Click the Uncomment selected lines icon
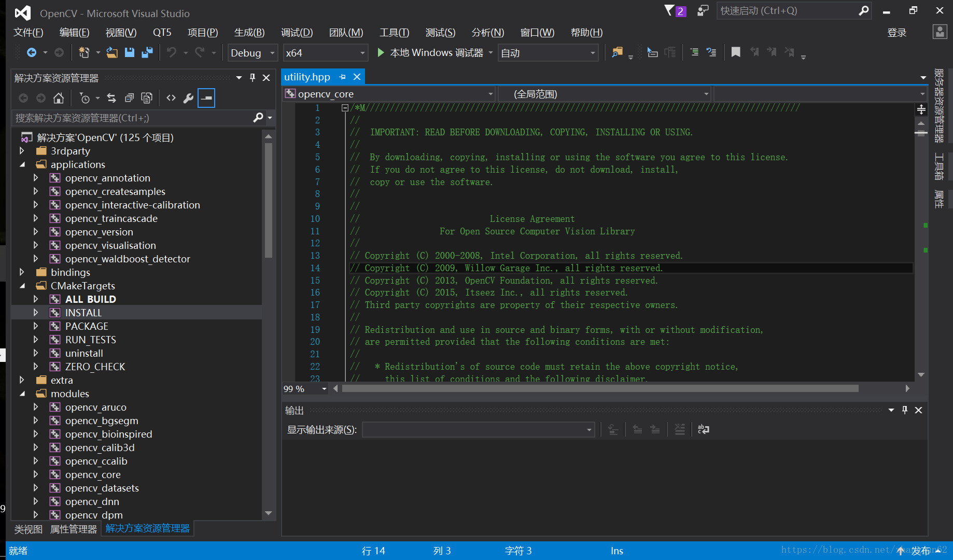Screen dimensions: 953x560 [x=711, y=52]
